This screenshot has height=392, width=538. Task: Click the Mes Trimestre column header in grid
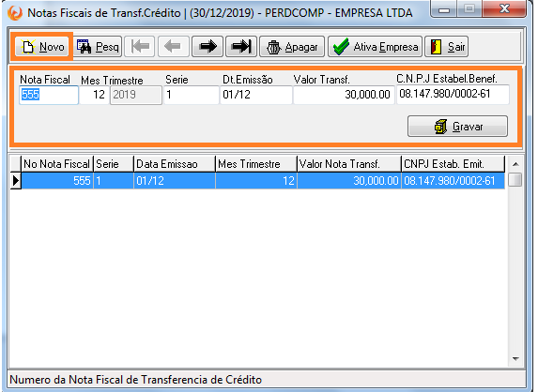pos(256,164)
